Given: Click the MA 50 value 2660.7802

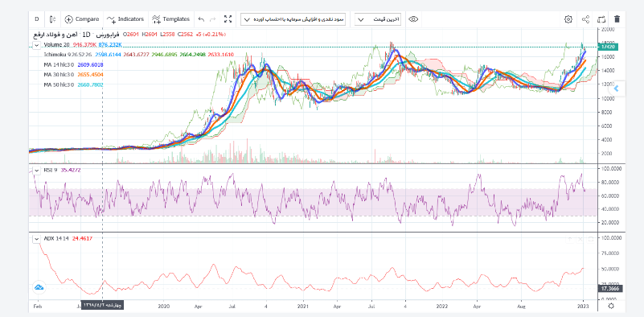Looking at the screenshot, I should [90, 84].
